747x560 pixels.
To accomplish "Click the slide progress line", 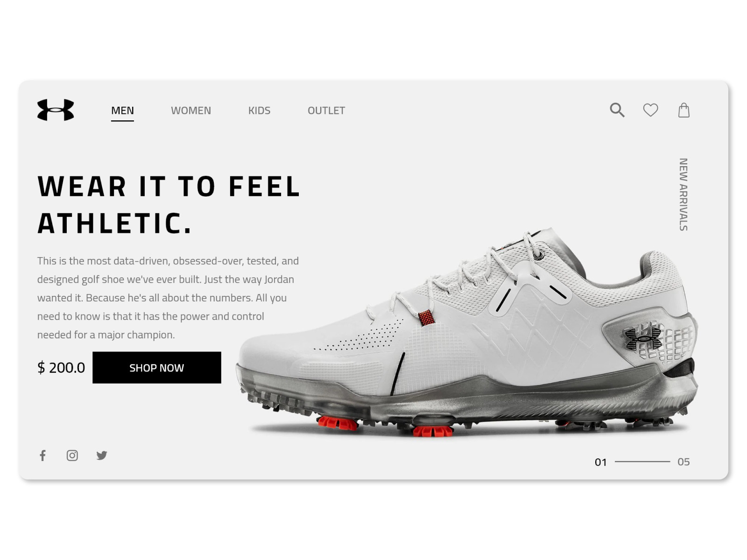I will point(642,462).
